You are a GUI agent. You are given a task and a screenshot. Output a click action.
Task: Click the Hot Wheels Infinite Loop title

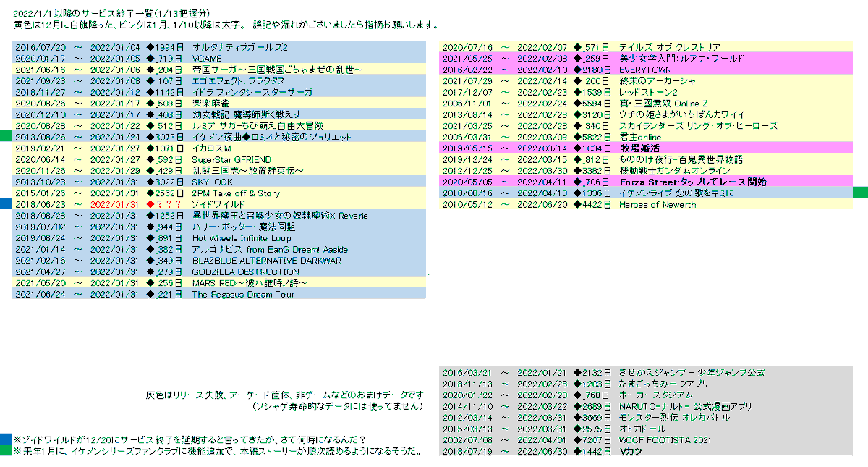242,238
